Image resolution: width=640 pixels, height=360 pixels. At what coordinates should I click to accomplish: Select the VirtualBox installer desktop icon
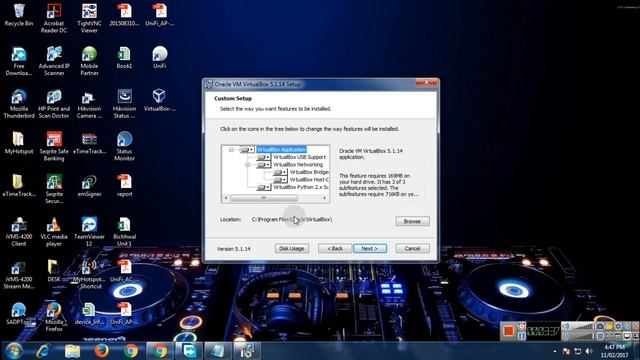click(x=159, y=100)
